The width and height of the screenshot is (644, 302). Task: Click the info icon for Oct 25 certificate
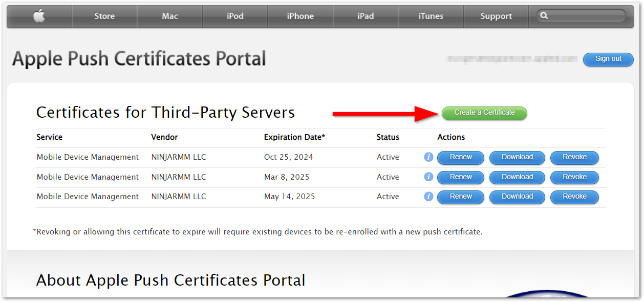tap(428, 158)
